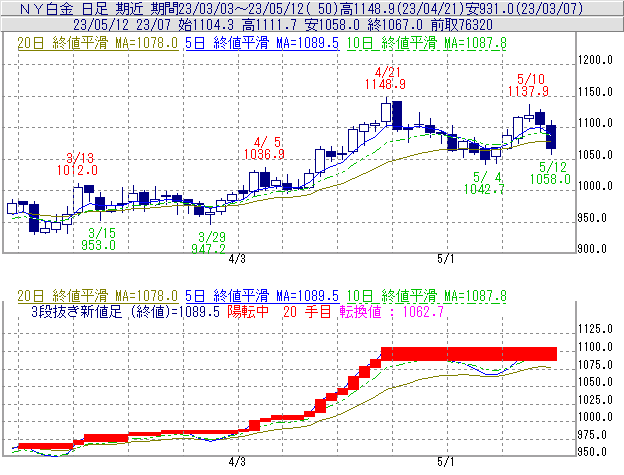Select the 4/5 1036.9 peak label

point(264,148)
